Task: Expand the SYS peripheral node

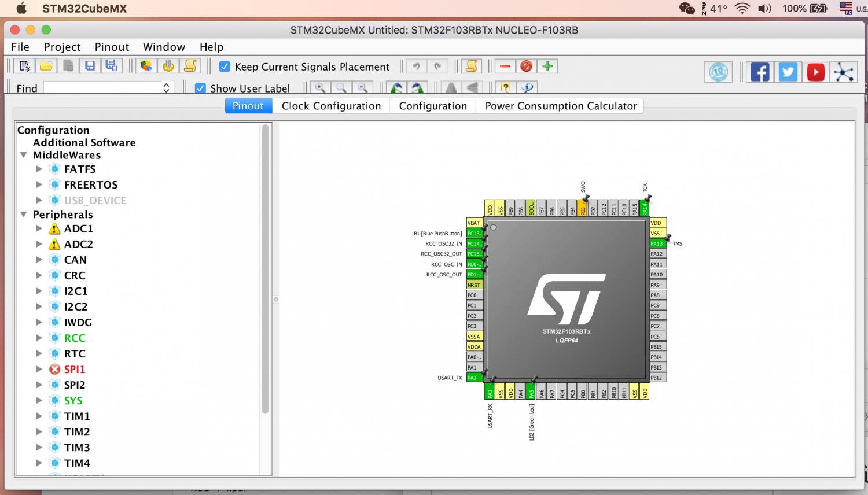Action: point(39,400)
